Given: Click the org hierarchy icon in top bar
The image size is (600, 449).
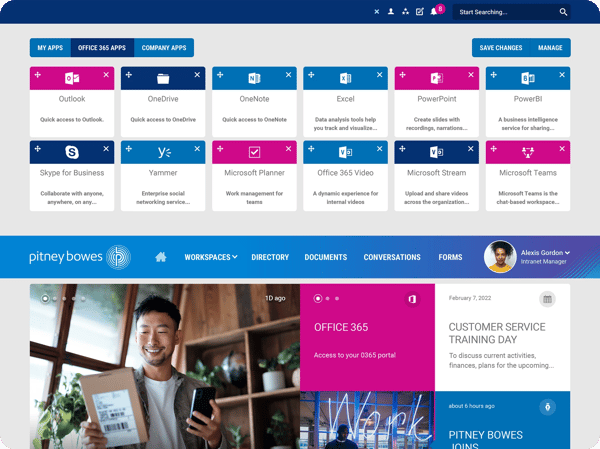Looking at the screenshot, I should [x=405, y=12].
